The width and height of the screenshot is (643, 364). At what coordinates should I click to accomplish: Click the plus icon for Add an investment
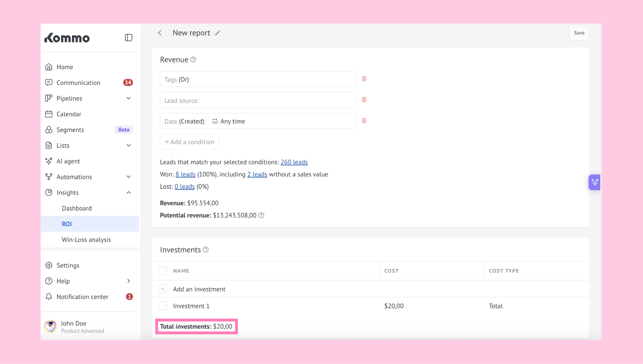[163, 289]
